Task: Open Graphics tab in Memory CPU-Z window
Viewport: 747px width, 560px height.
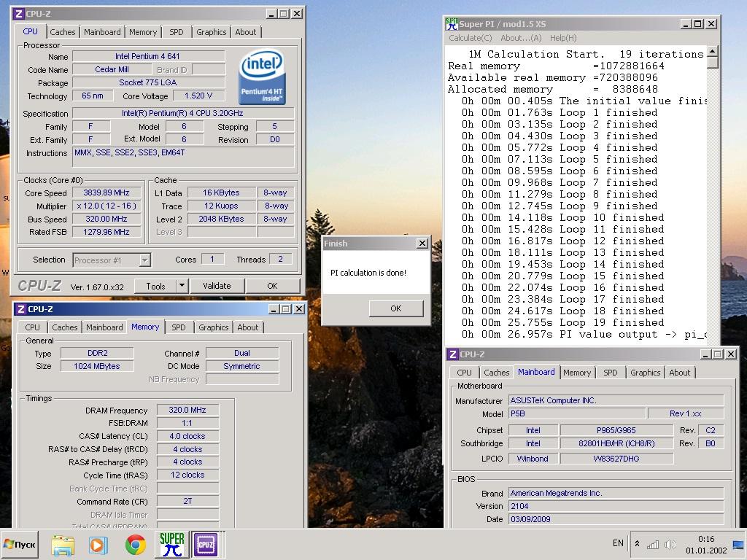Action: [x=214, y=327]
